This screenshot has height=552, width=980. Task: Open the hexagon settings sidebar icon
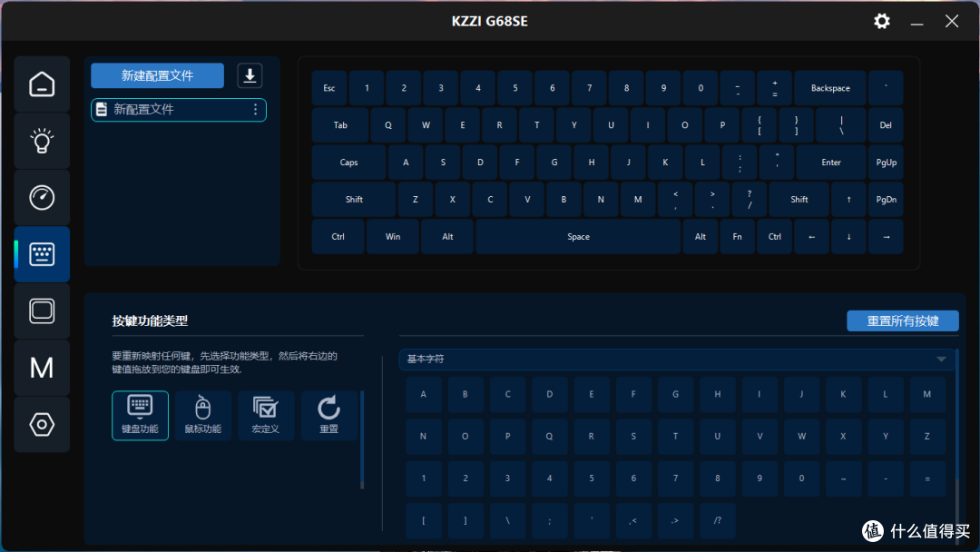click(42, 424)
